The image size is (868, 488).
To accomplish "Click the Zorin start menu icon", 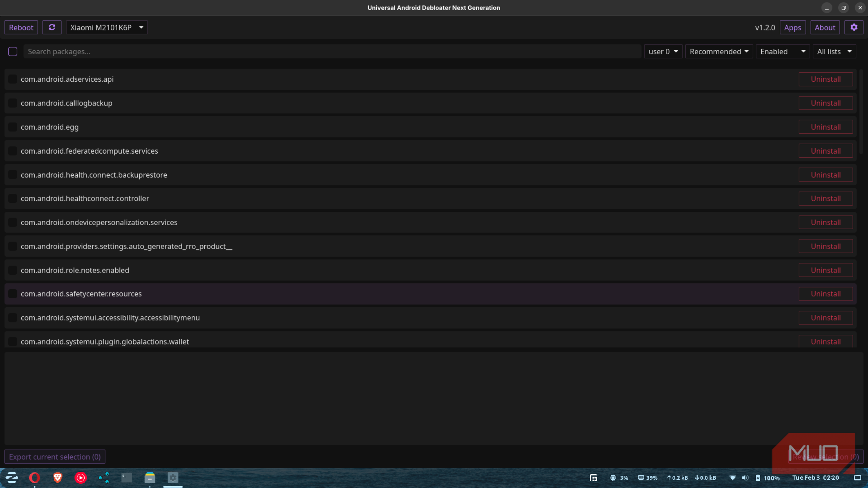I will 12,478.
